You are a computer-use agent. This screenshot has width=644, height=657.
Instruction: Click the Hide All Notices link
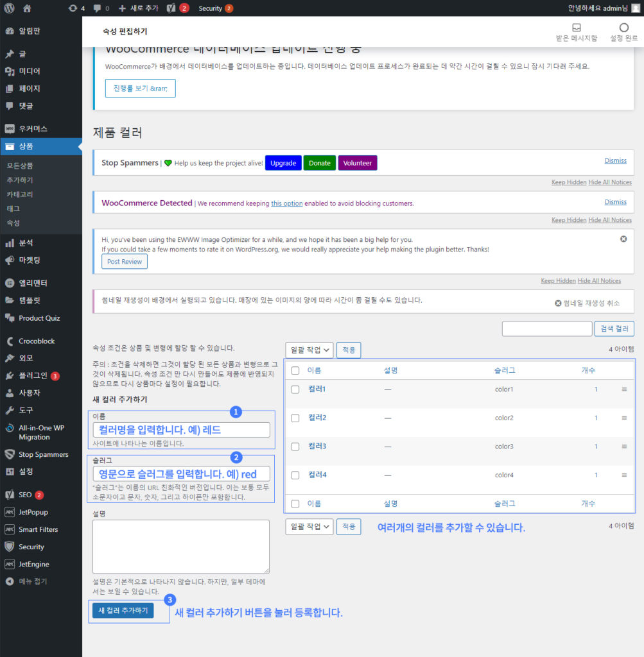[609, 182]
